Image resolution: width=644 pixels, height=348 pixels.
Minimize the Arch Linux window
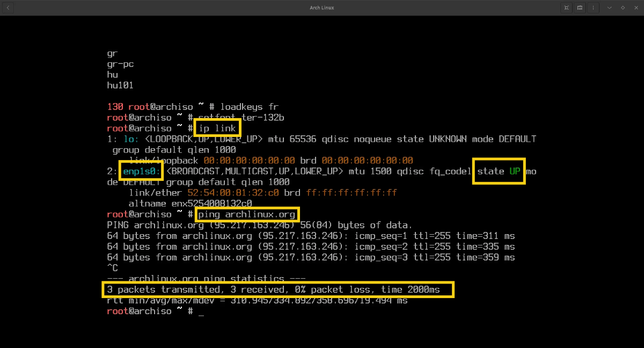[x=610, y=8]
